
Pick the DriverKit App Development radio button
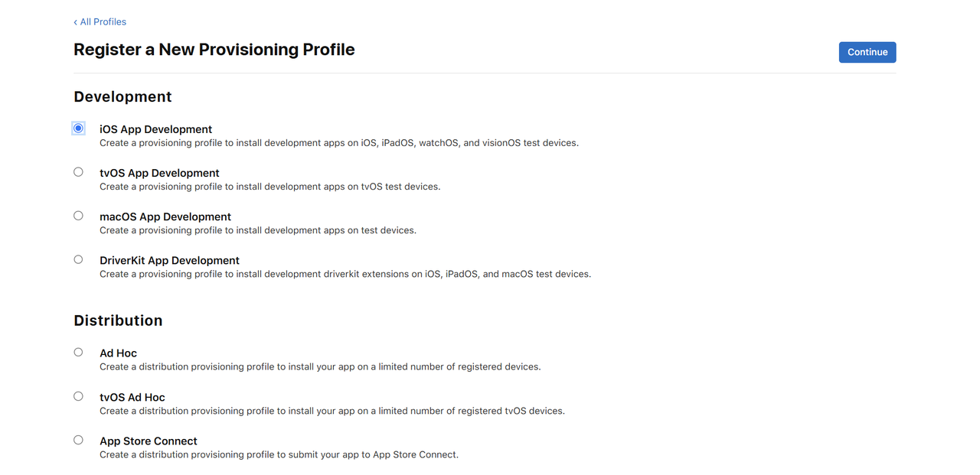click(x=78, y=259)
